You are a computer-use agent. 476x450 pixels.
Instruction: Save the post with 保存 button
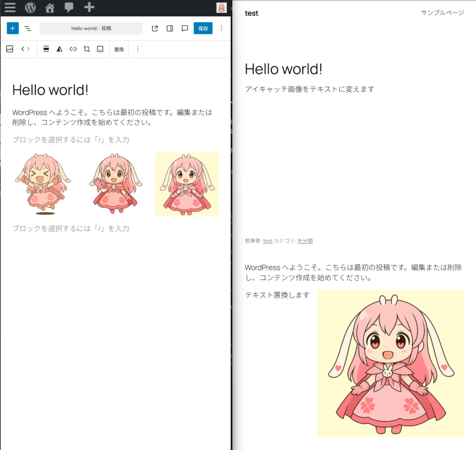coord(203,28)
